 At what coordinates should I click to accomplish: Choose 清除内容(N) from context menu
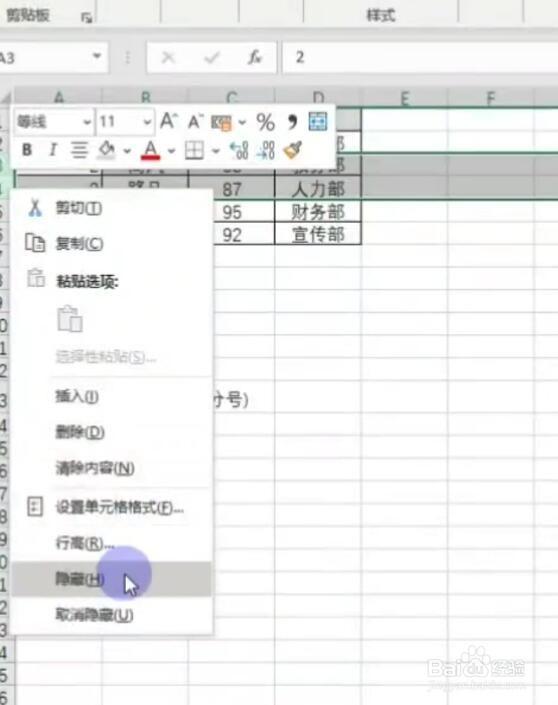pyautogui.click(x=112, y=468)
